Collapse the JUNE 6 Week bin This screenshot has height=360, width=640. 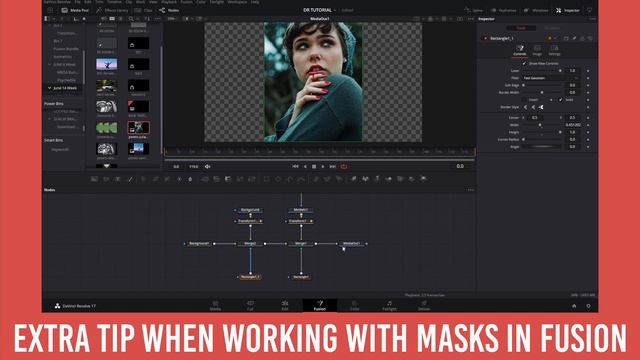[49, 64]
